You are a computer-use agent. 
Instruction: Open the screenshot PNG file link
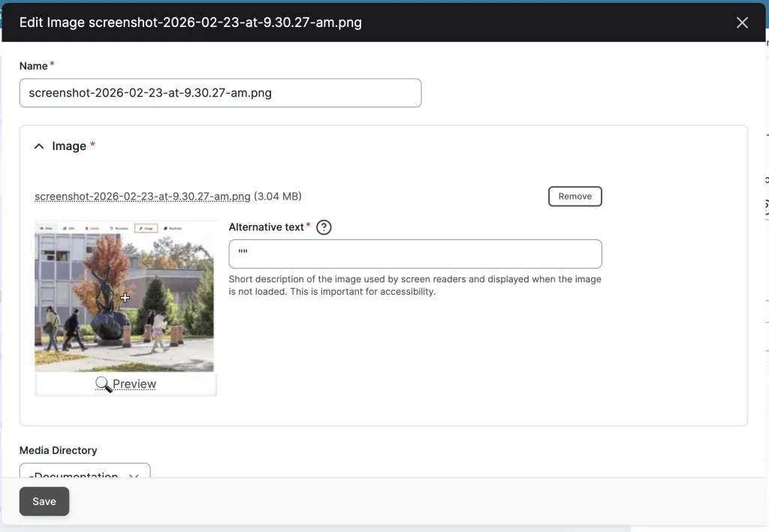(x=143, y=197)
